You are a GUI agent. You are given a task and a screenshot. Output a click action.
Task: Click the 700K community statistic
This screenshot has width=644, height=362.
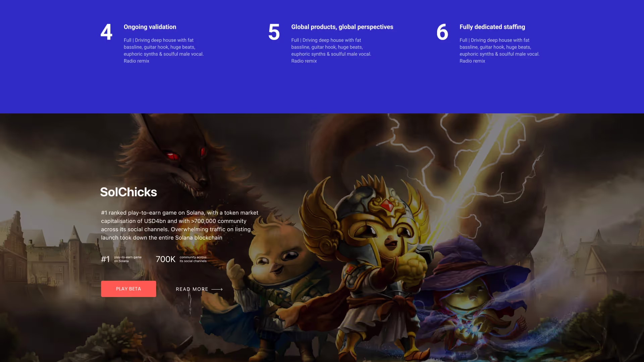(x=165, y=259)
